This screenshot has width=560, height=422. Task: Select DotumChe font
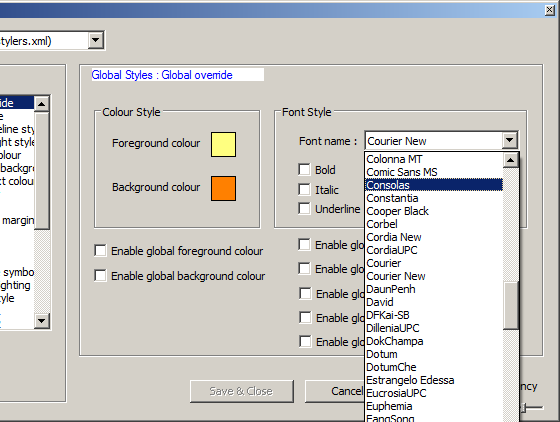point(434,367)
